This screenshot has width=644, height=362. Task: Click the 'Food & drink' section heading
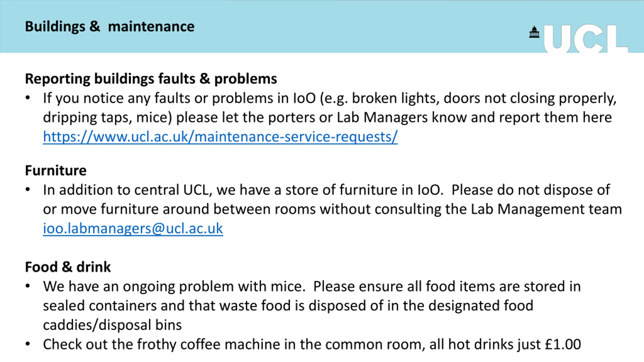(x=68, y=267)
